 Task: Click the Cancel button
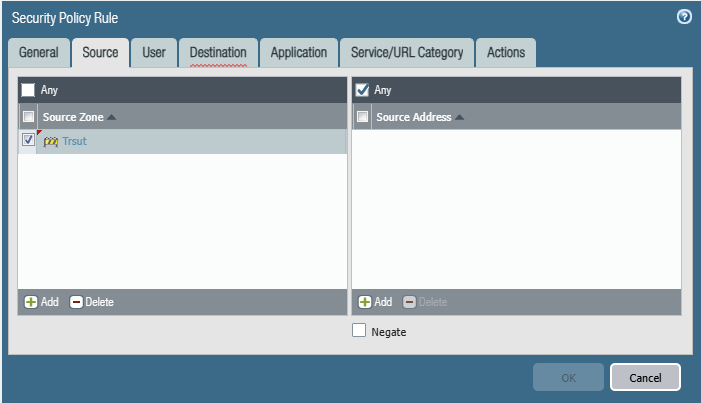pos(645,378)
